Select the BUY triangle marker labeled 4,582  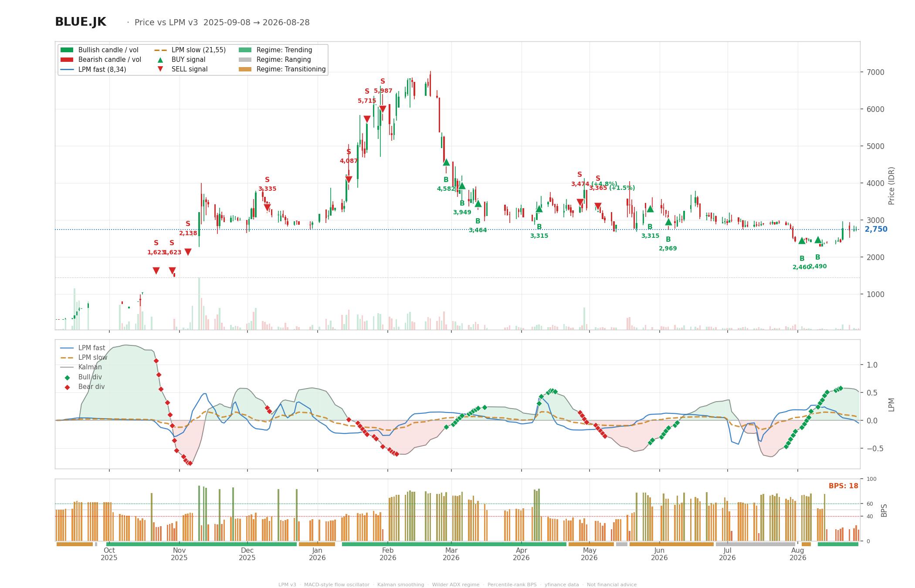[446, 162]
